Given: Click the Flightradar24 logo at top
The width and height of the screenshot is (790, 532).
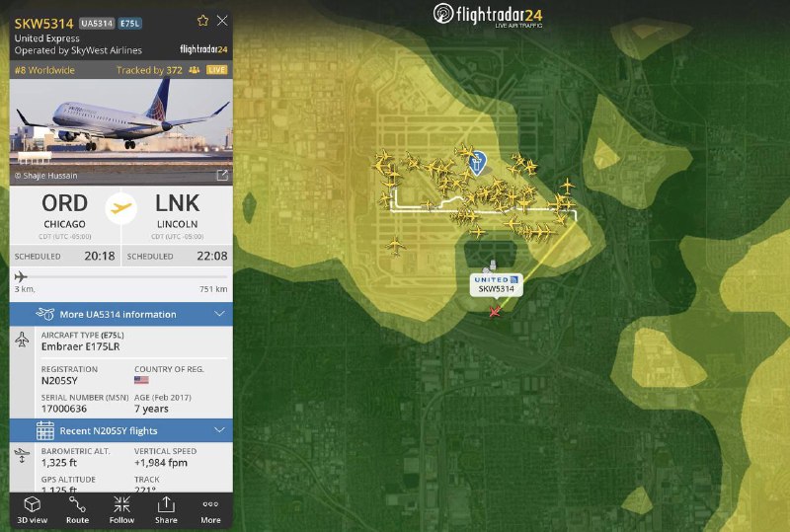Looking at the screenshot, I should 488,15.
